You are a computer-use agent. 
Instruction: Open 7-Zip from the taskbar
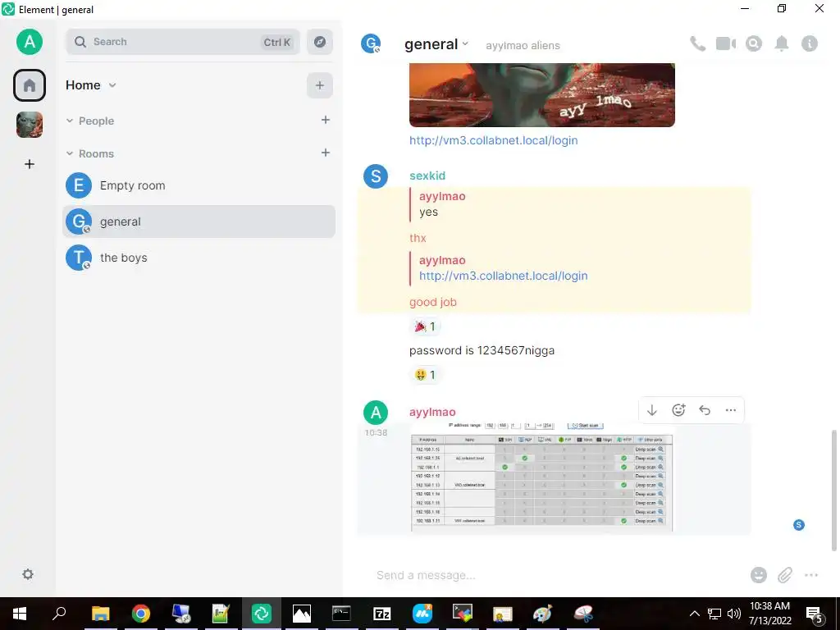tap(382, 614)
